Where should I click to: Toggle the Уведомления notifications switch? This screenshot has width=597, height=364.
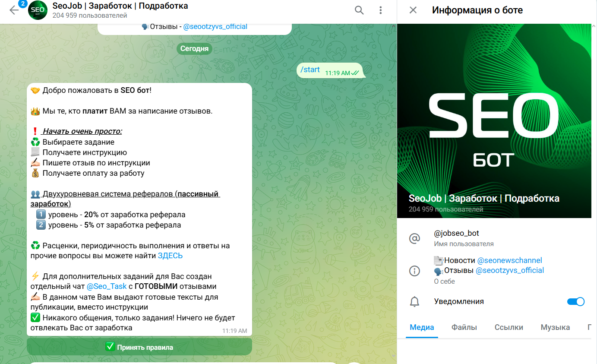coord(575,301)
